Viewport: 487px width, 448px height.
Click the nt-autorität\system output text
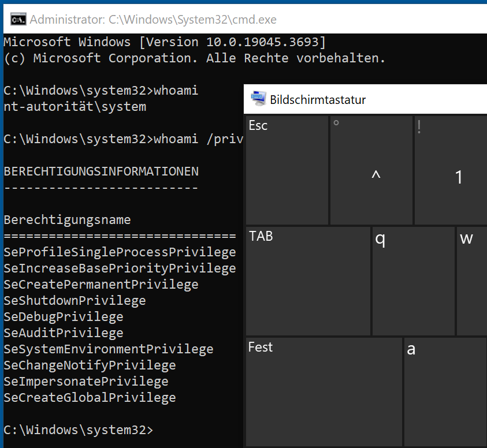[72, 106]
